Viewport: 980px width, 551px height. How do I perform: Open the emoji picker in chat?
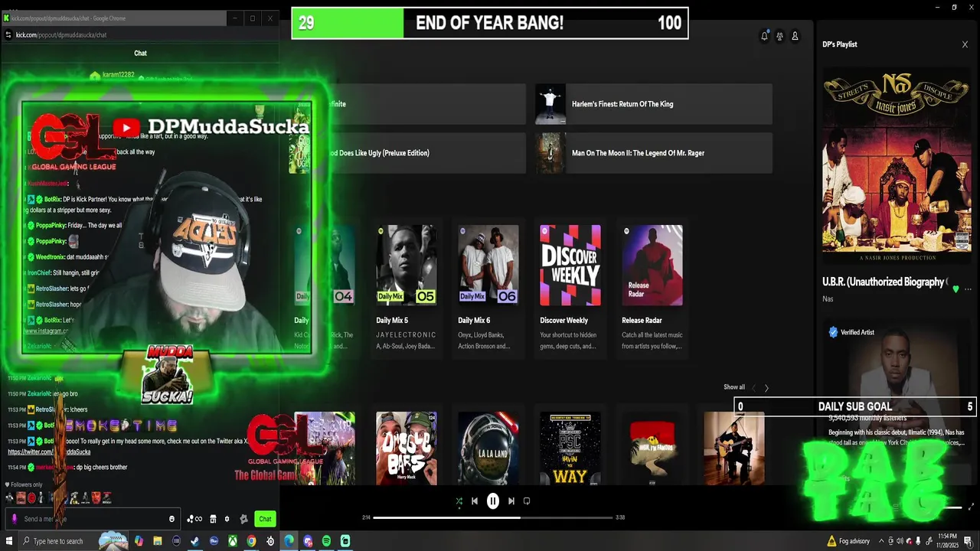click(x=171, y=519)
